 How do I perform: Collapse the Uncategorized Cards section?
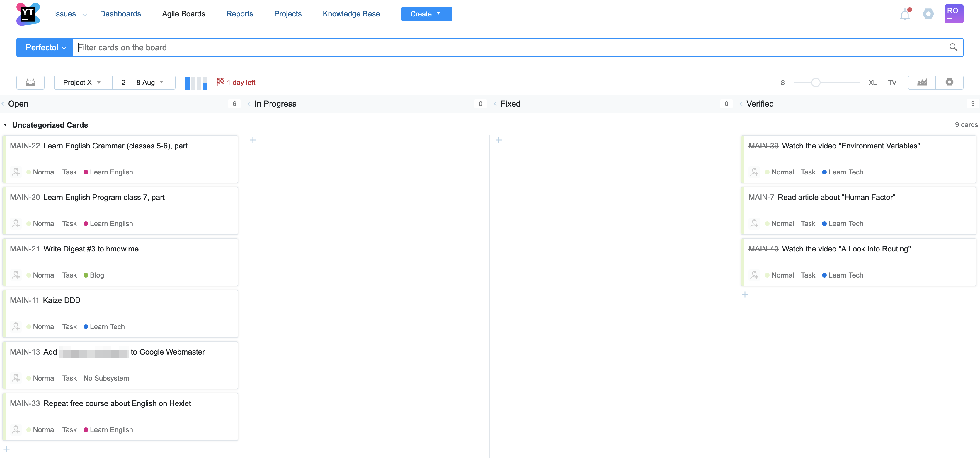coord(6,124)
